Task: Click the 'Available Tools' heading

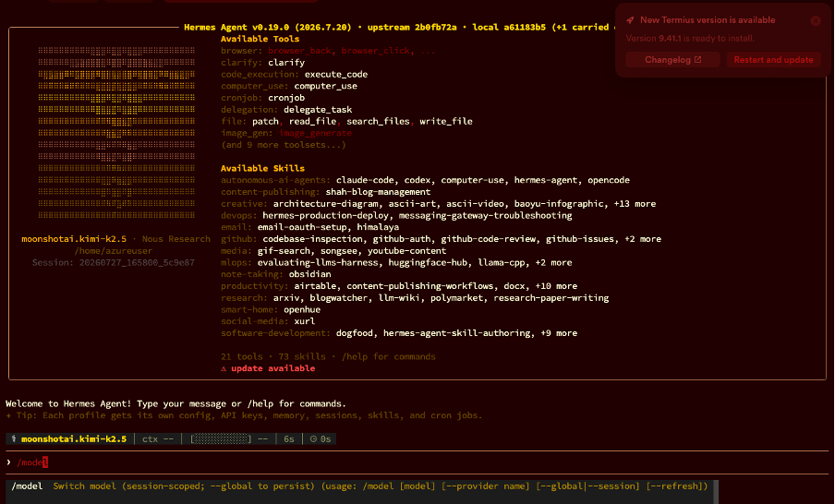Action: tap(260, 39)
